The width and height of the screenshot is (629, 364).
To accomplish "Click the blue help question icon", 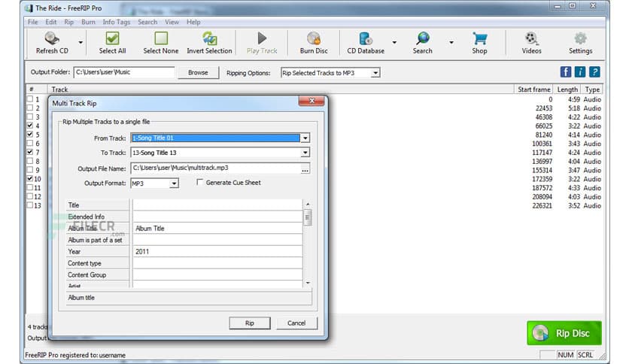I will coord(594,72).
